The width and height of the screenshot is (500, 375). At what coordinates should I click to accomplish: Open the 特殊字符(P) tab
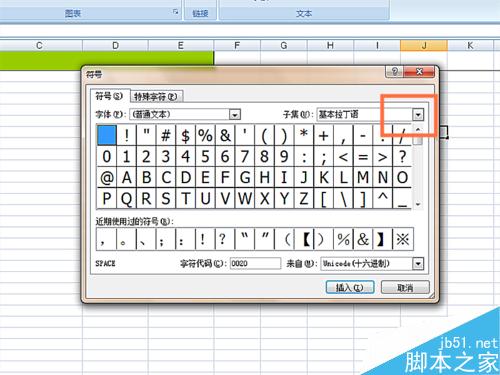[x=156, y=97]
